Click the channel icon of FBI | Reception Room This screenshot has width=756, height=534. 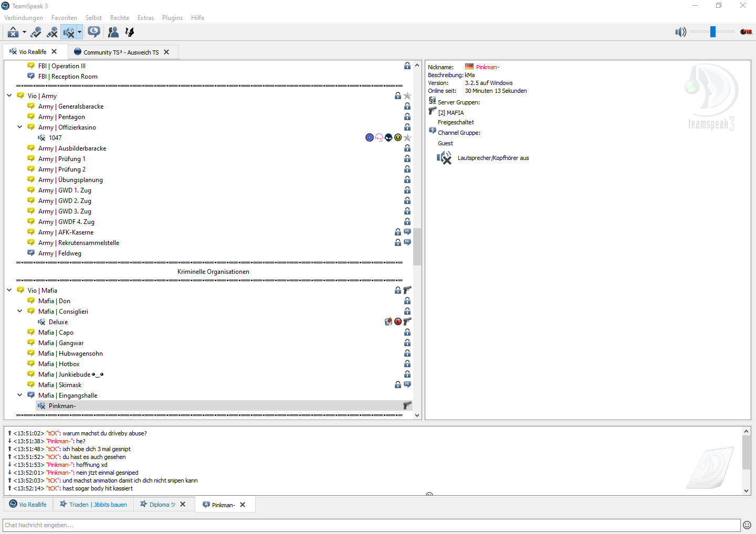(31, 76)
